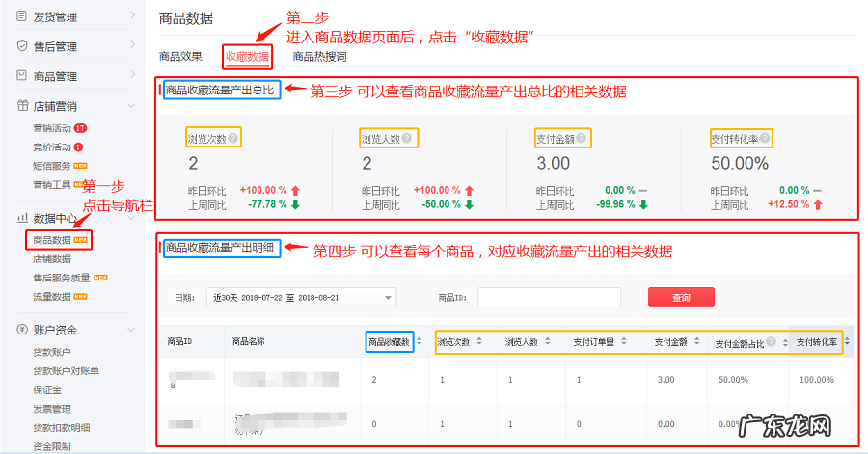Switch to 收藏数据 tab
The image size is (868, 454).
coord(248,57)
